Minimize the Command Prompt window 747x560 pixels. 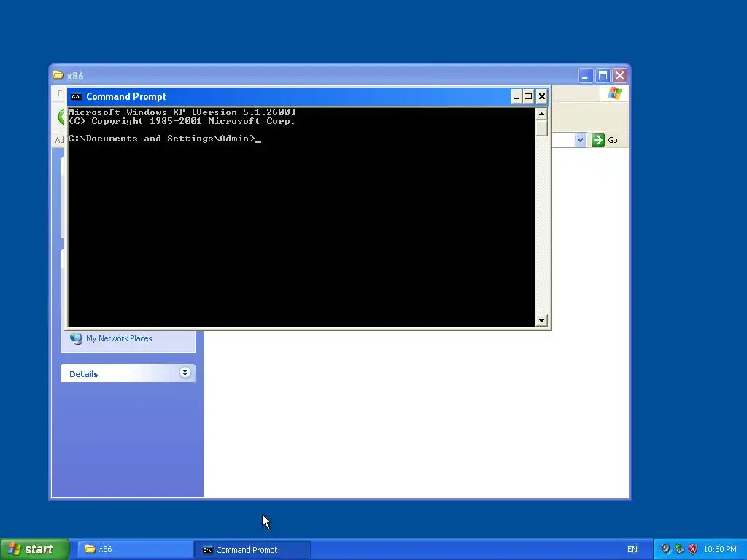(516, 97)
